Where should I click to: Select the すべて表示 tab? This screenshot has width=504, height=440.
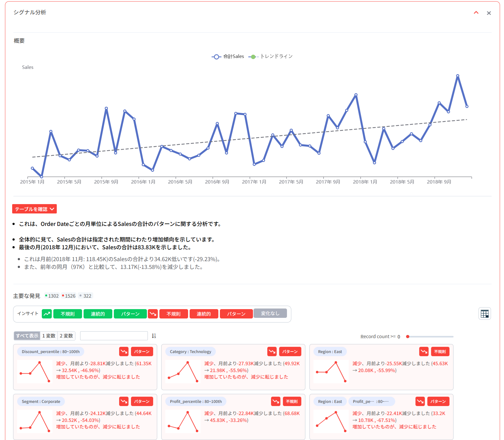[x=27, y=336]
